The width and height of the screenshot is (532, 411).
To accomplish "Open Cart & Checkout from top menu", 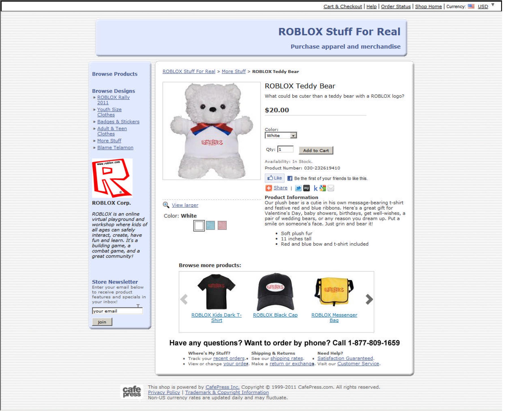I will (343, 6).
